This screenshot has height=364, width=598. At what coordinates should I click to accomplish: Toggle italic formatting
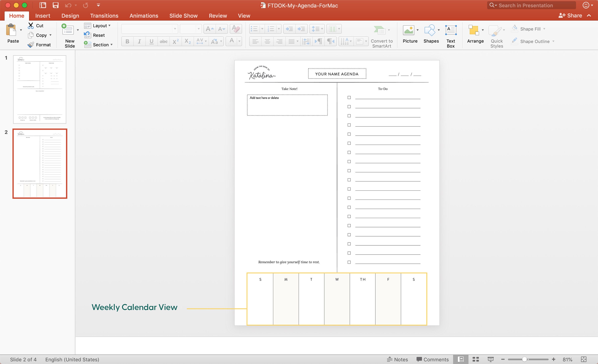click(x=139, y=41)
